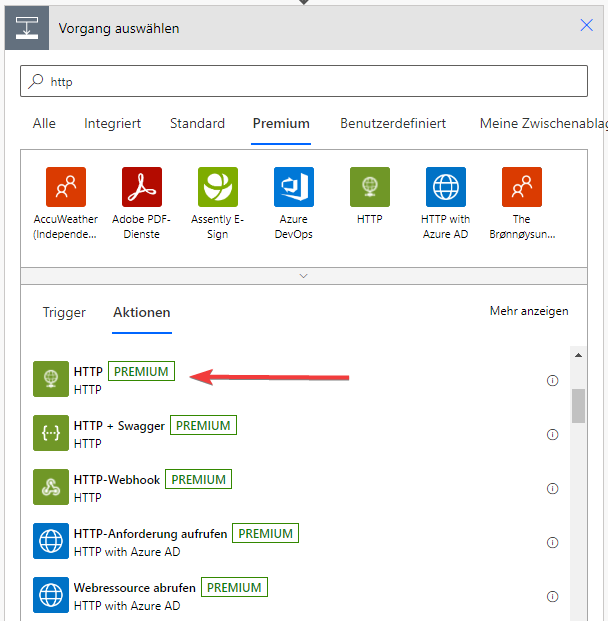Show info for HTTP-Anforderung aufrufen
This screenshot has width=608, height=621.
(x=553, y=543)
